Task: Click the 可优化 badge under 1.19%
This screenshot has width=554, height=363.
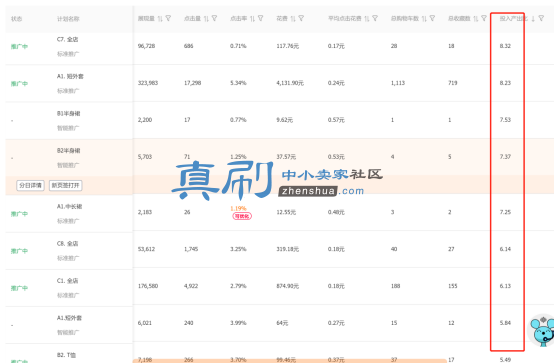Action: point(242,216)
